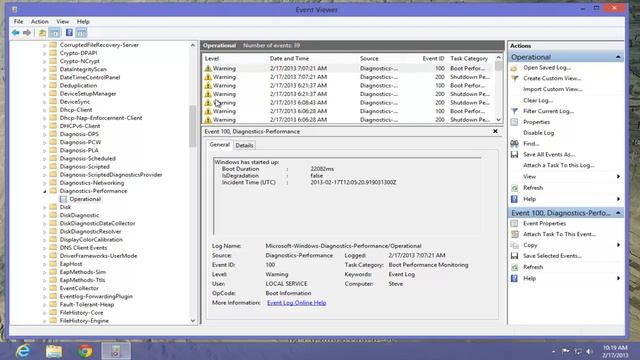The width and height of the screenshot is (640, 360).
Task: Click the blue Help toolbar icon
Action: [x=69, y=33]
